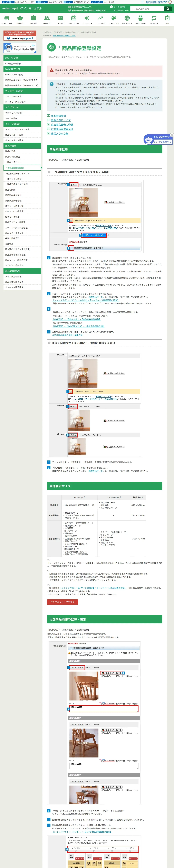Open the floating チャットで質問する widget
Viewport: 174px width, 868px height.
[x=158, y=139]
